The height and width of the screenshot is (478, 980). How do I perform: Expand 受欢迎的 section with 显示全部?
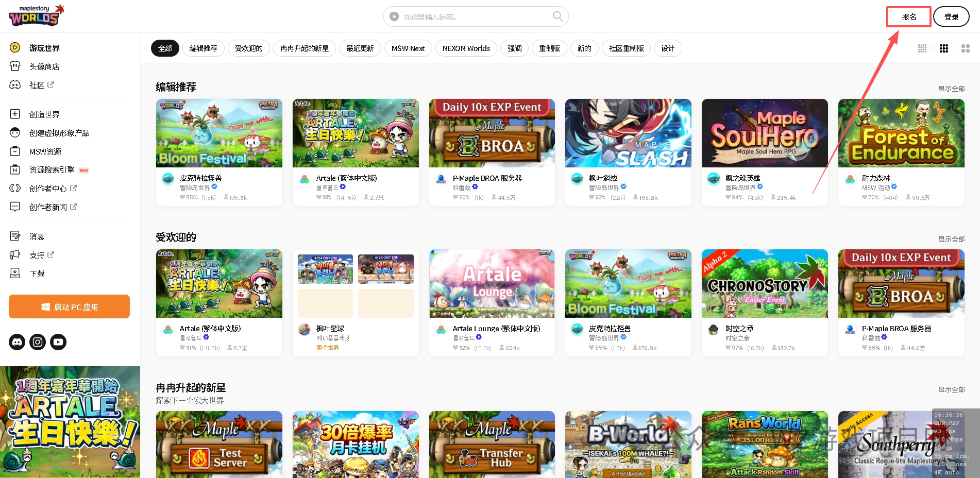click(x=951, y=239)
